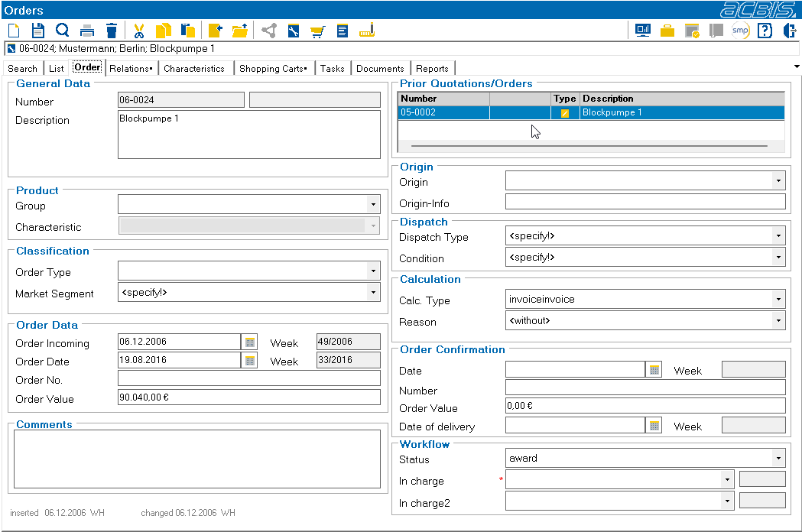802x532 pixels.
Task: Open the blue document lines icon
Action: point(343,31)
